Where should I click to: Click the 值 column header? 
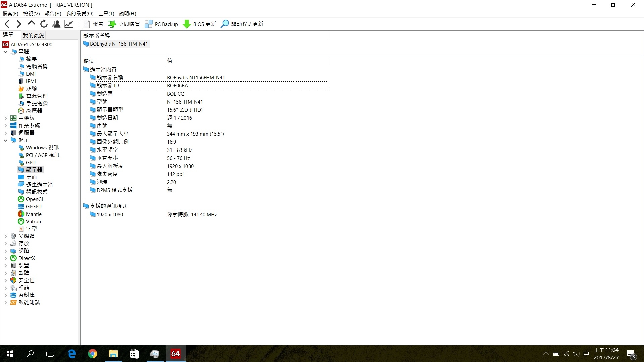pyautogui.click(x=246, y=61)
